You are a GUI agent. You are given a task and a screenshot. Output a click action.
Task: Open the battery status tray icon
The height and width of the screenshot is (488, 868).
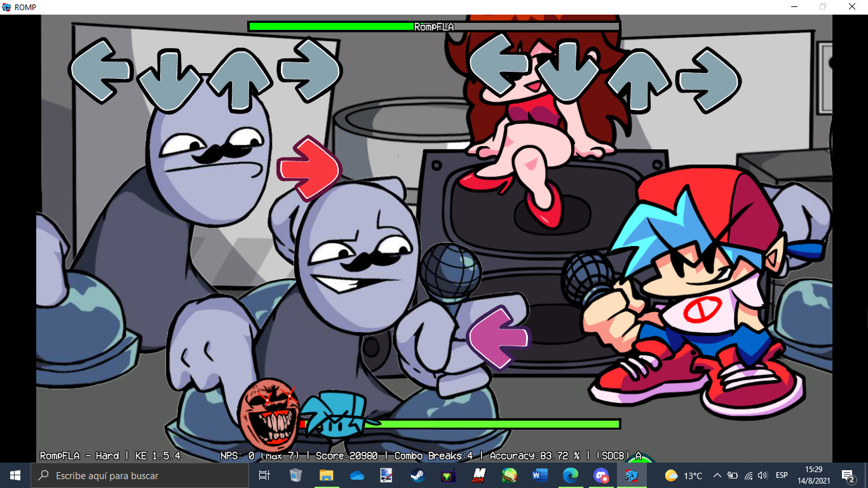point(733,475)
